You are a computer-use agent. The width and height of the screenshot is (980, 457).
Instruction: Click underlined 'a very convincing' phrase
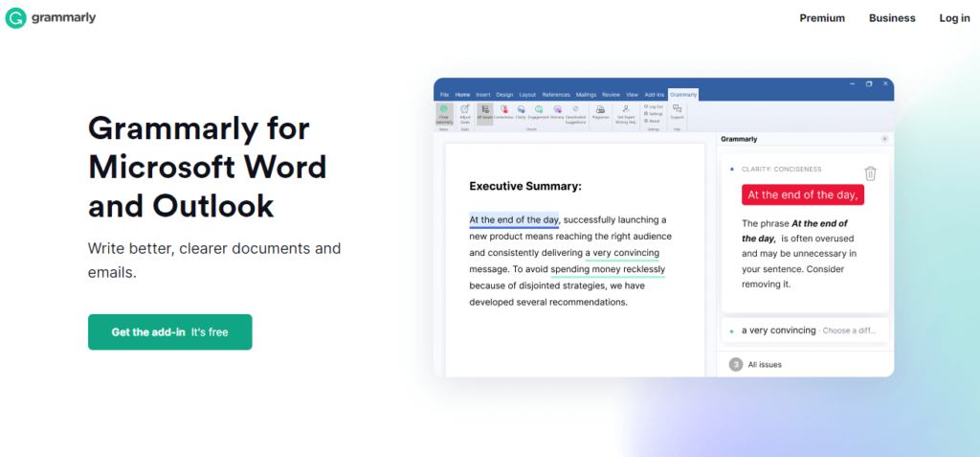point(622,253)
